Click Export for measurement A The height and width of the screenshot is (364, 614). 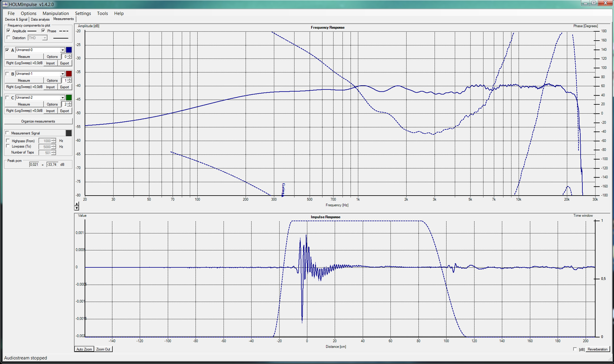(x=64, y=63)
